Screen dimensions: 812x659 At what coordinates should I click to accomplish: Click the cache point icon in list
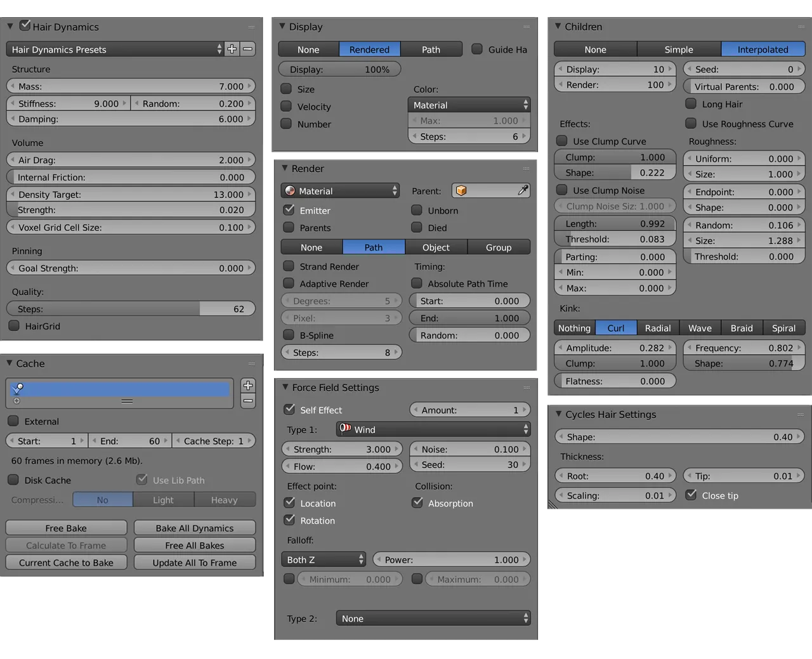18,388
